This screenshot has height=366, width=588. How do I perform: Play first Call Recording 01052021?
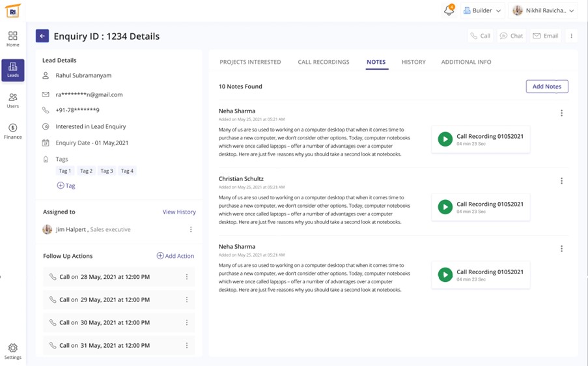tap(445, 139)
